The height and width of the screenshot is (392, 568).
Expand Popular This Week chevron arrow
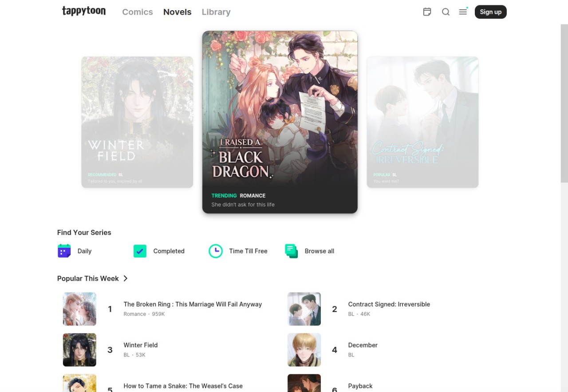point(126,278)
